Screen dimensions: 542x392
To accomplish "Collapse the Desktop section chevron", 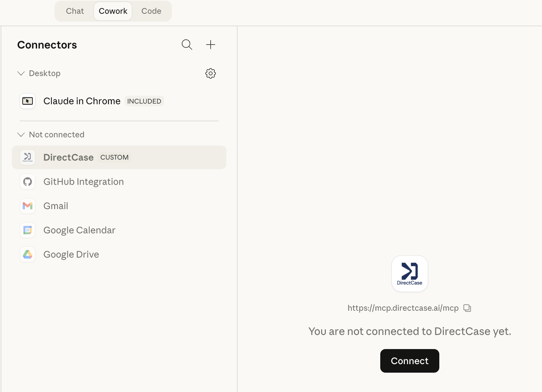I will [x=21, y=73].
